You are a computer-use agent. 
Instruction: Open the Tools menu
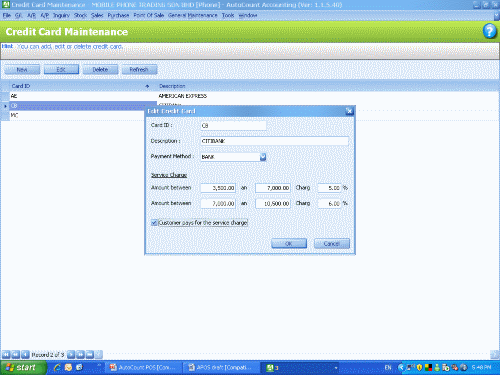tap(228, 15)
